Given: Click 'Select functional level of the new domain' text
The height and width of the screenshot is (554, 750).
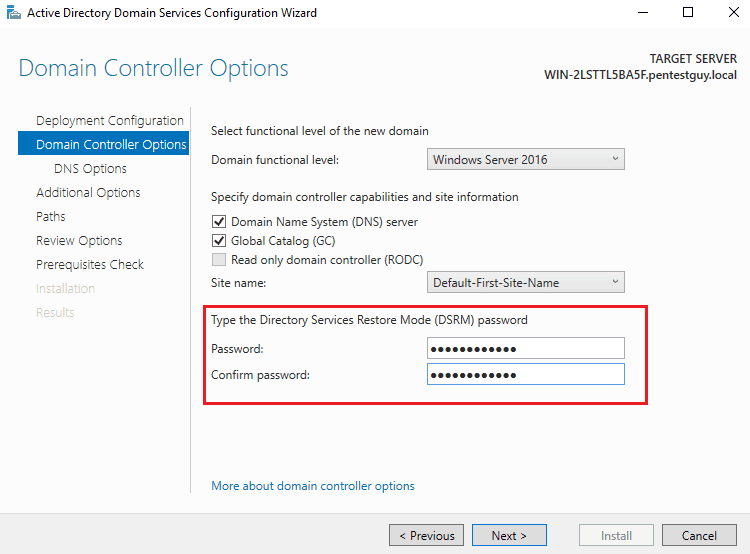Looking at the screenshot, I should (x=320, y=131).
